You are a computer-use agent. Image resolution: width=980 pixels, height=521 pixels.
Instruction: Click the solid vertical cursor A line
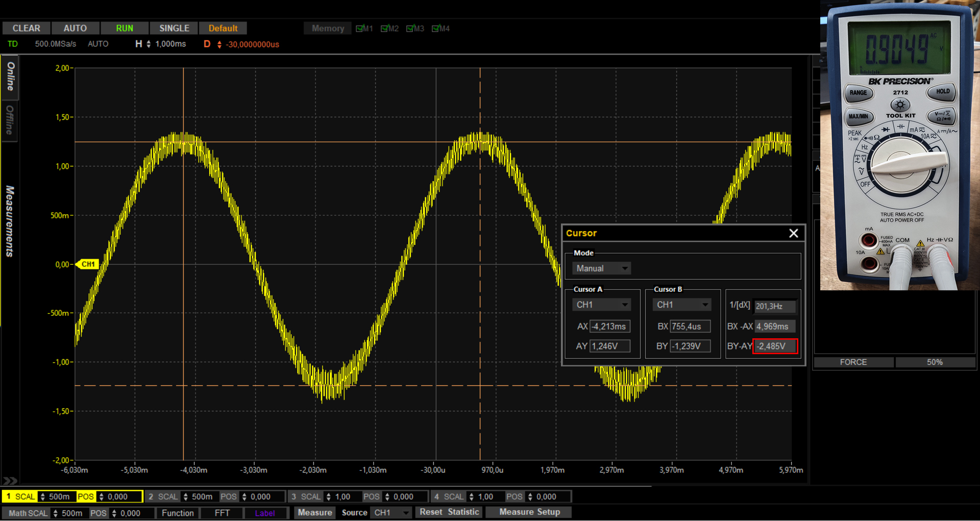(183, 264)
